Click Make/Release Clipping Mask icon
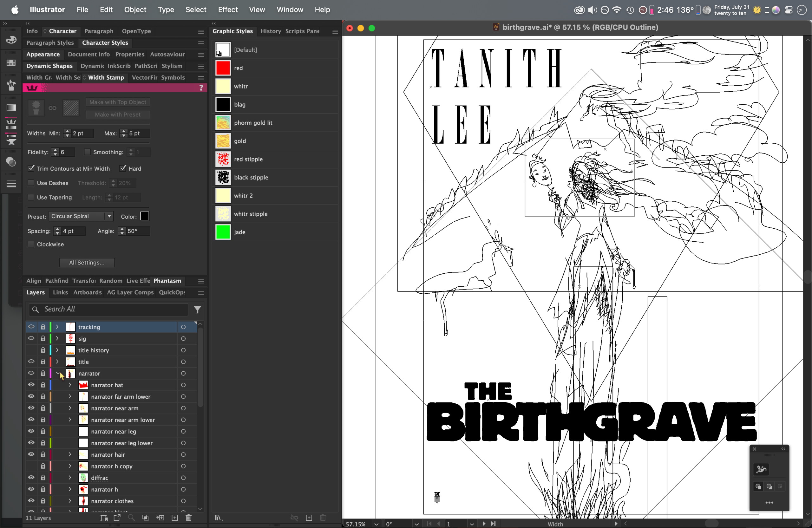812x528 pixels. coord(145,518)
